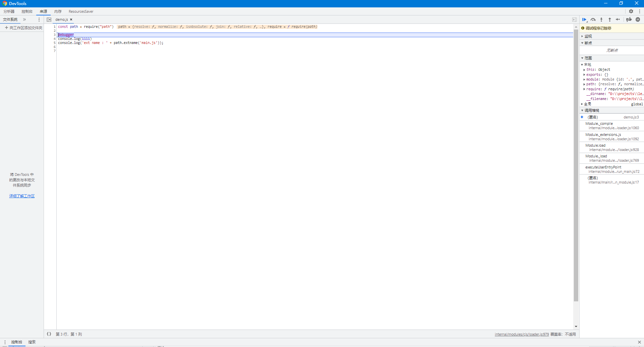Switch to the 控制台 top tab
The width and height of the screenshot is (644, 347).
27,11
